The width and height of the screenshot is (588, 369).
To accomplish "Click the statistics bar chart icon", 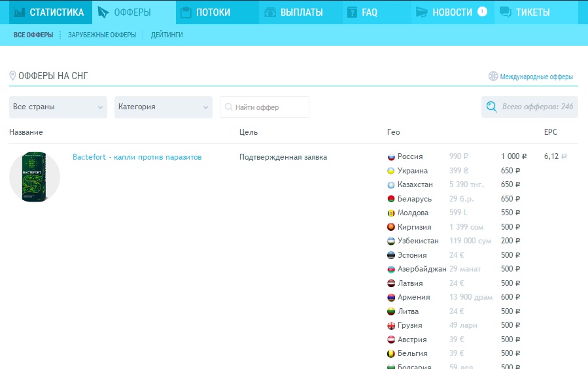I will pyautogui.click(x=20, y=12).
